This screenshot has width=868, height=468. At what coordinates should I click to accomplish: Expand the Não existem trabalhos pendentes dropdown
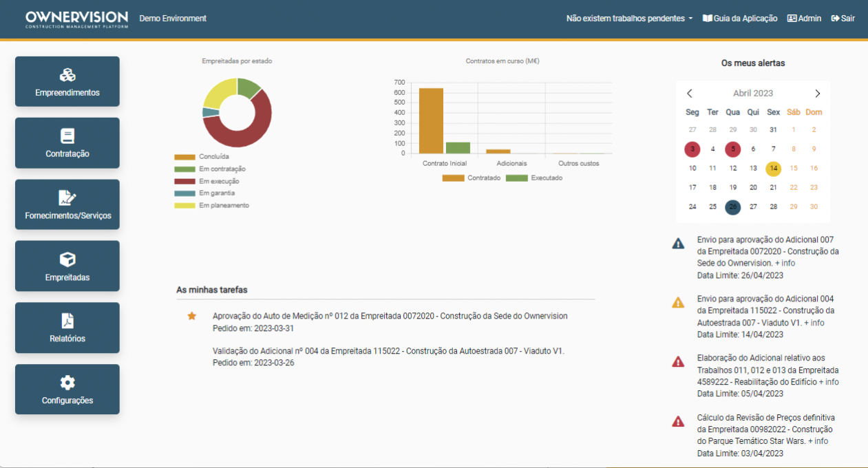coord(628,19)
